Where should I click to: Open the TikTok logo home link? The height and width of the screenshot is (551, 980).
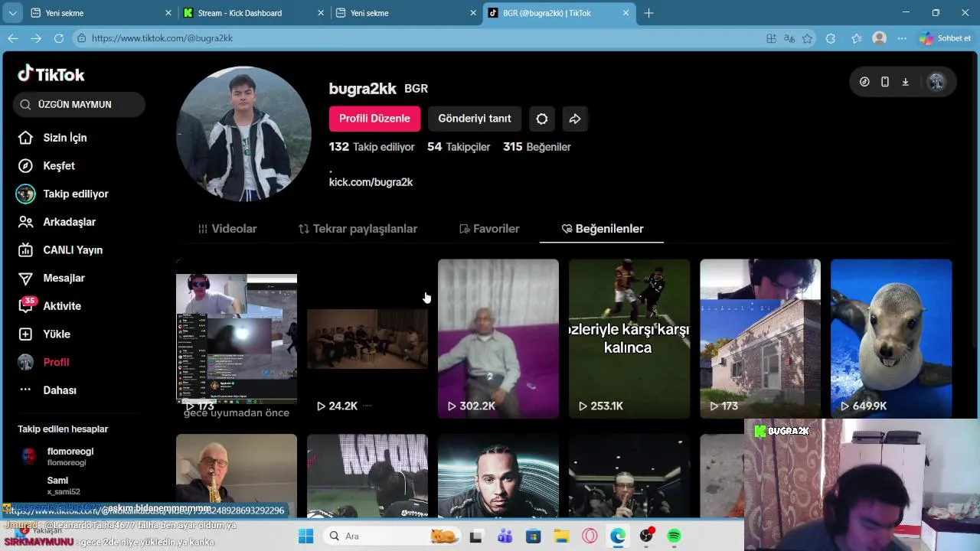(x=51, y=74)
